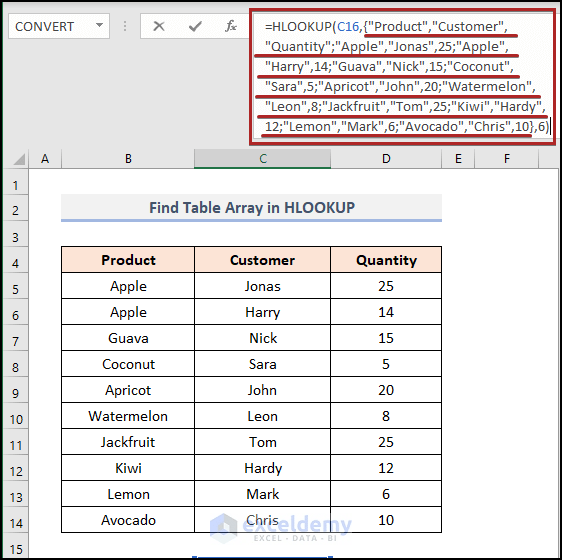Select column D header

pyautogui.click(x=386, y=158)
